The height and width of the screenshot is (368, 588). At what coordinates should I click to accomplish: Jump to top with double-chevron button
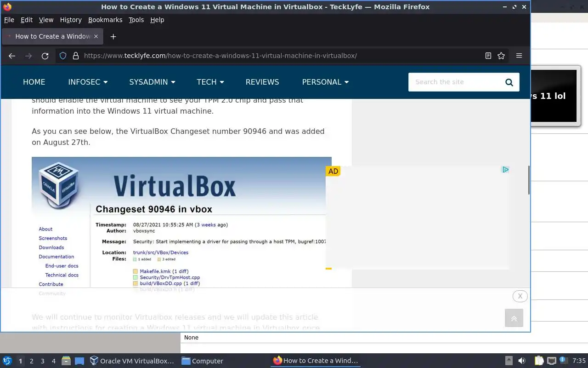coord(514,318)
